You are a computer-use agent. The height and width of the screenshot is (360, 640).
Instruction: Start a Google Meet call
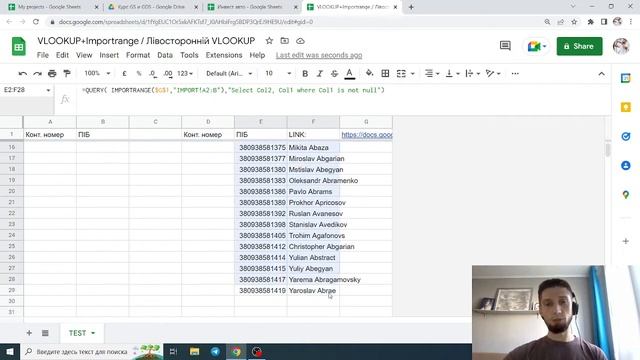(x=536, y=46)
